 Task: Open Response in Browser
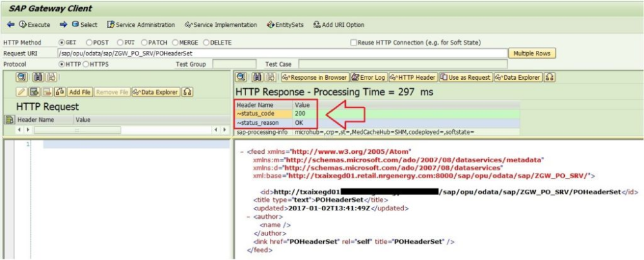coord(315,77)
